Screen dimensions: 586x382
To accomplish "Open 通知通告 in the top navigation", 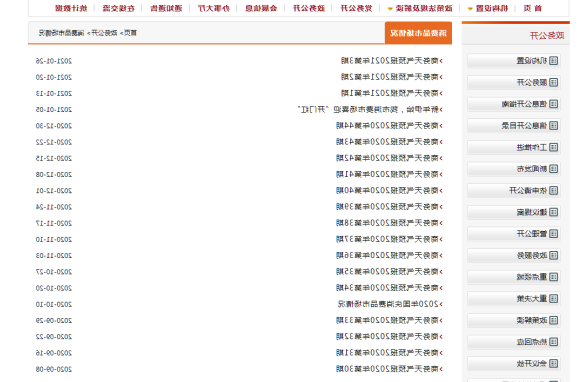I will (x=166, y=8).
